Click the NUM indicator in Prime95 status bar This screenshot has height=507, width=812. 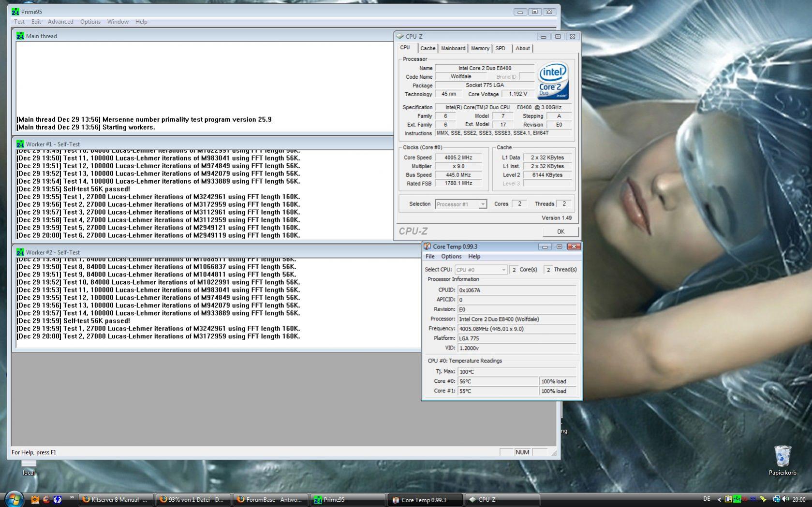(522, 452)
